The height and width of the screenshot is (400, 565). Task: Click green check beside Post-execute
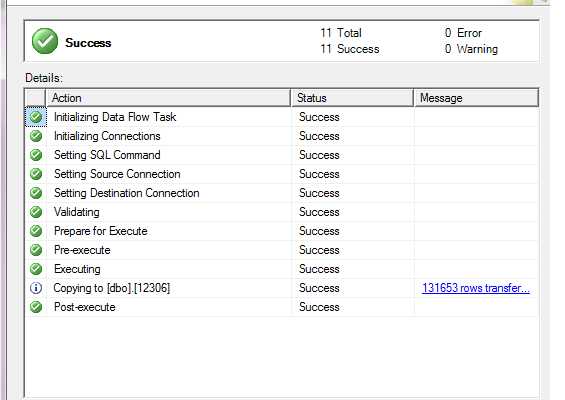click(x=36, y=307)
